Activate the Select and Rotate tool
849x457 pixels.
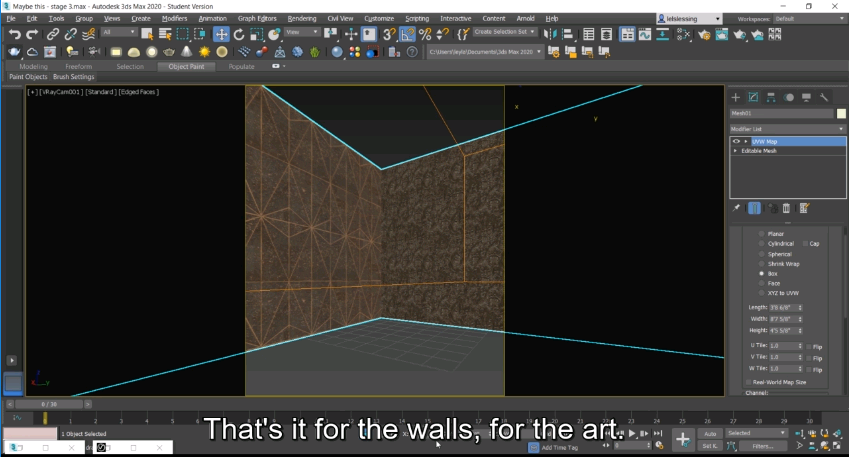point(239,35)
